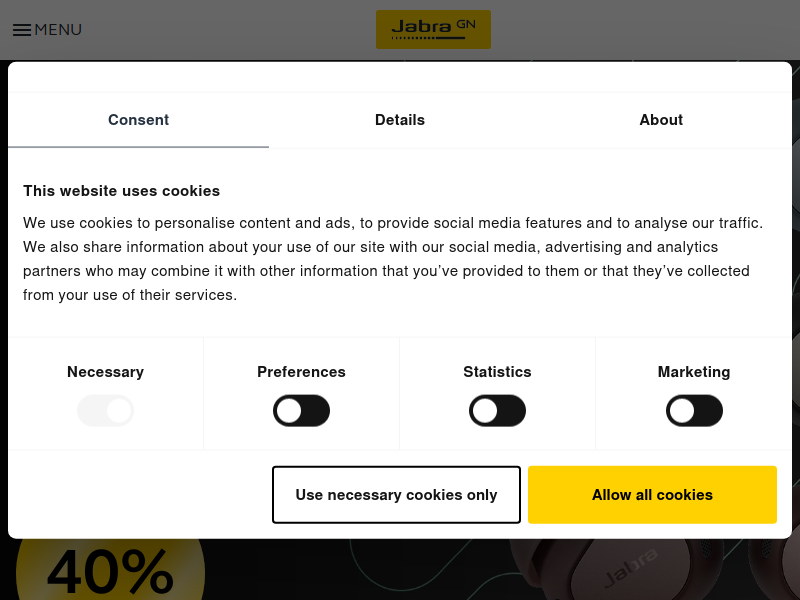Click the Statistics category label
The image size is (800, 600).
tap(497, 372)
